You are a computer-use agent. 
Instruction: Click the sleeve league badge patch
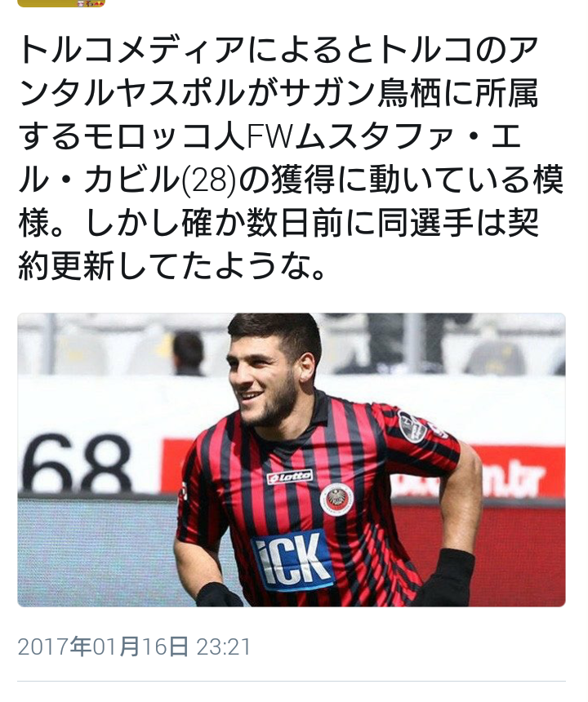(x=411, y=425)
